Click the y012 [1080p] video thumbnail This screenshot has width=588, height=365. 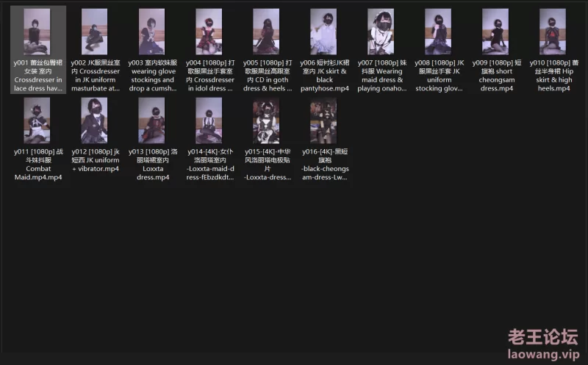95,120
